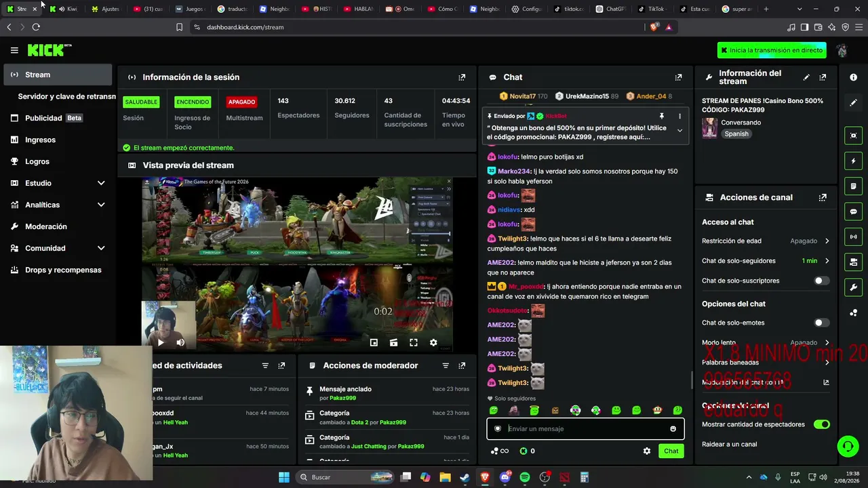Pop out the Acciones de canal panel

(x=823, y=197)
